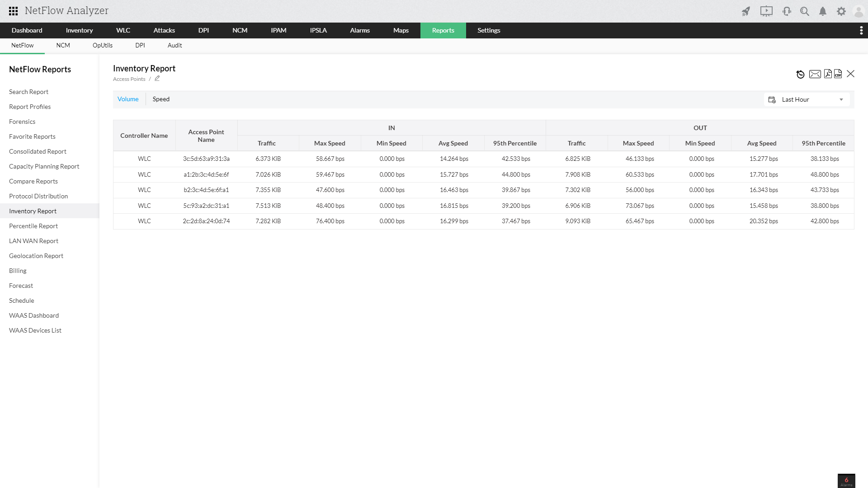Image resolution: width=868 pixels, height=488 pixels.
Task: Open the app grid launcher icon
Action: [13, 11]
